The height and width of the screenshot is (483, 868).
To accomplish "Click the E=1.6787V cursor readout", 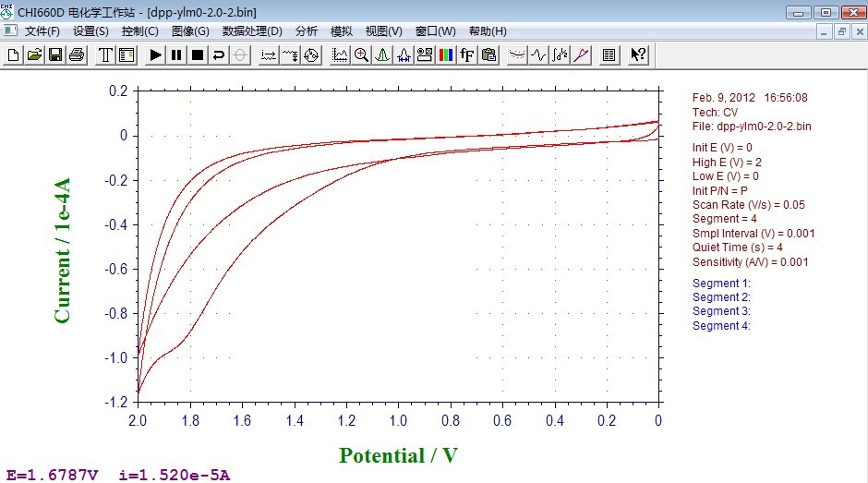I will pyautogui.click(x=52, y=476).
